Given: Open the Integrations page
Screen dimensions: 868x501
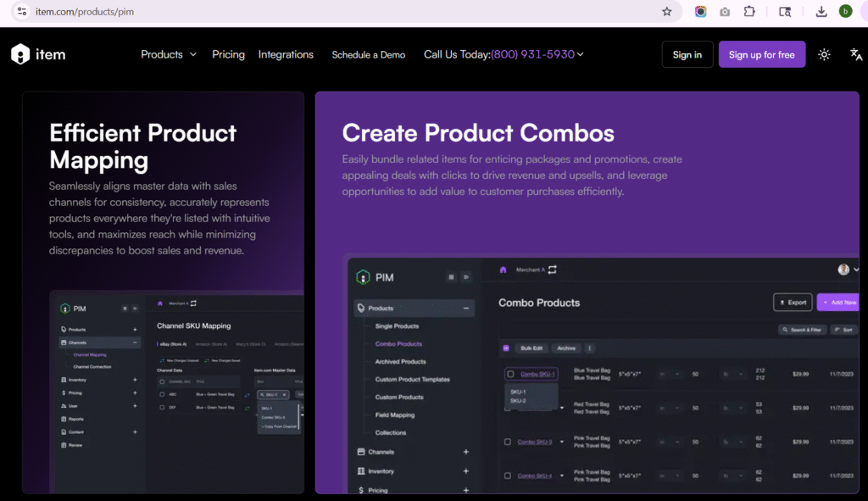Looking at the screenshot, I should [x=286, y=54].
